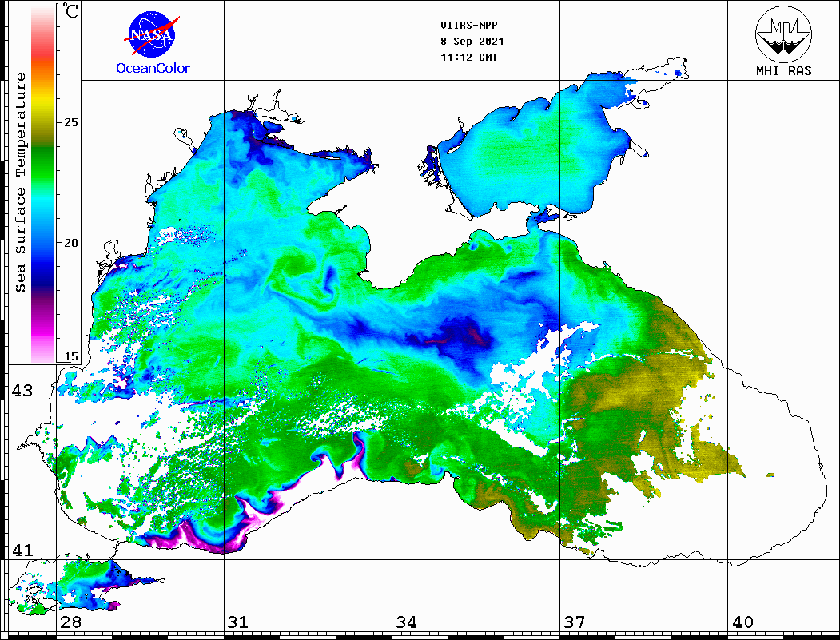The width and height of the screenshot is (840, 640).
Task: Click the longitude label 37
Action: tap(575, 622)
